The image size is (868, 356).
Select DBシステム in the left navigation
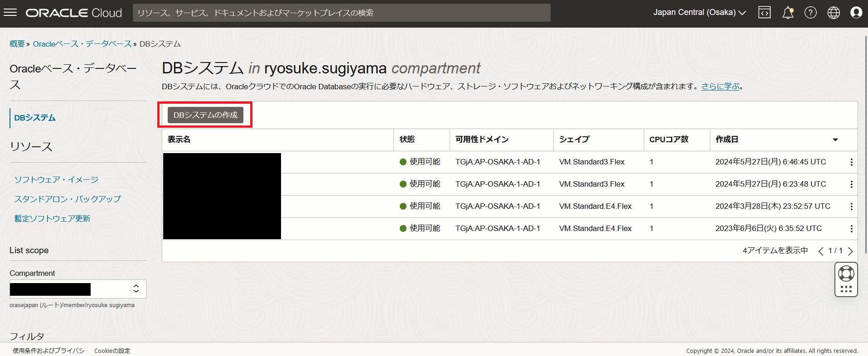click(35, 118)
